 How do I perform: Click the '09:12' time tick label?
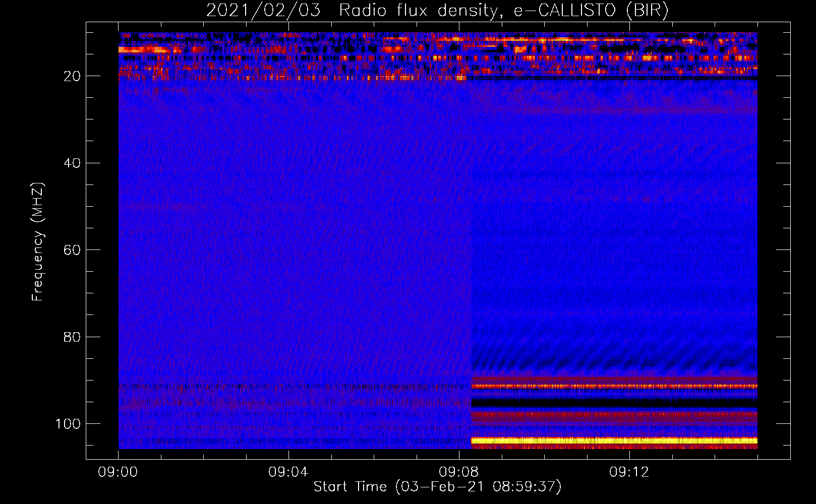click(629, 472)
